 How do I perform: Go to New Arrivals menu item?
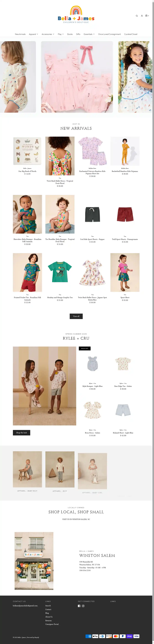coord(20,34)
